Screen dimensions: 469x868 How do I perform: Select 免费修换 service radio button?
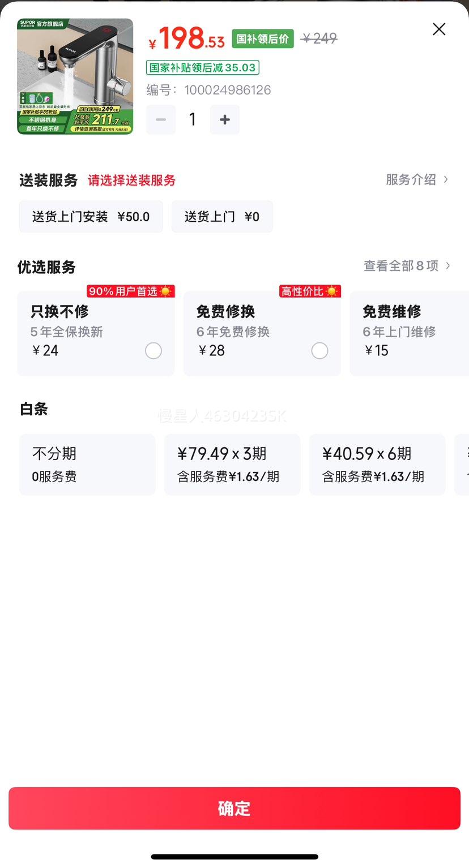[319, 351]
